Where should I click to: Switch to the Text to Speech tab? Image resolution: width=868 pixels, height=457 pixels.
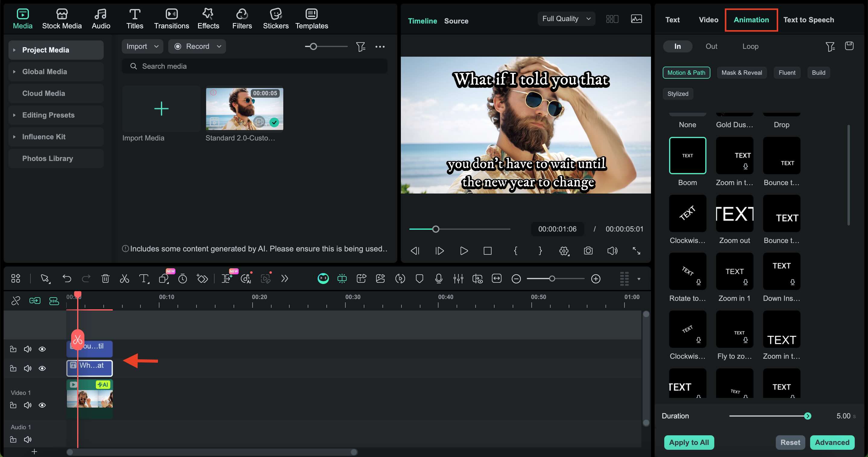tap(809, 20)
